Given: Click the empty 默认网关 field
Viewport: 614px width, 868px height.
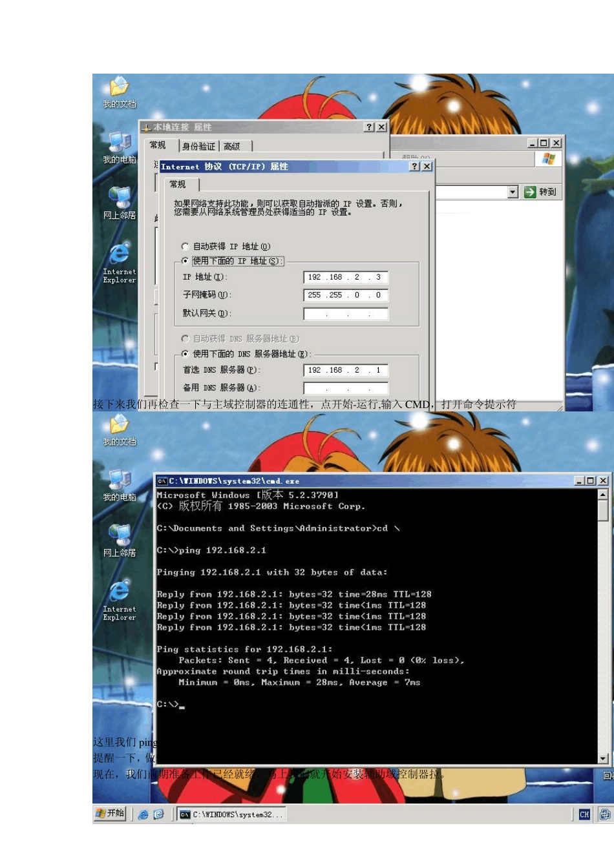Looking at the screenshot, I should [x=346, y=314].
